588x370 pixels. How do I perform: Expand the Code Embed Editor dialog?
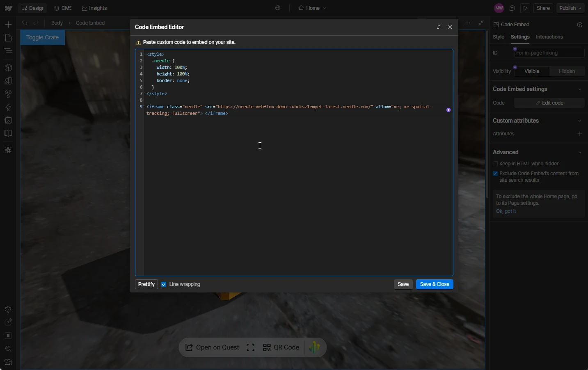tap(439, 27)
